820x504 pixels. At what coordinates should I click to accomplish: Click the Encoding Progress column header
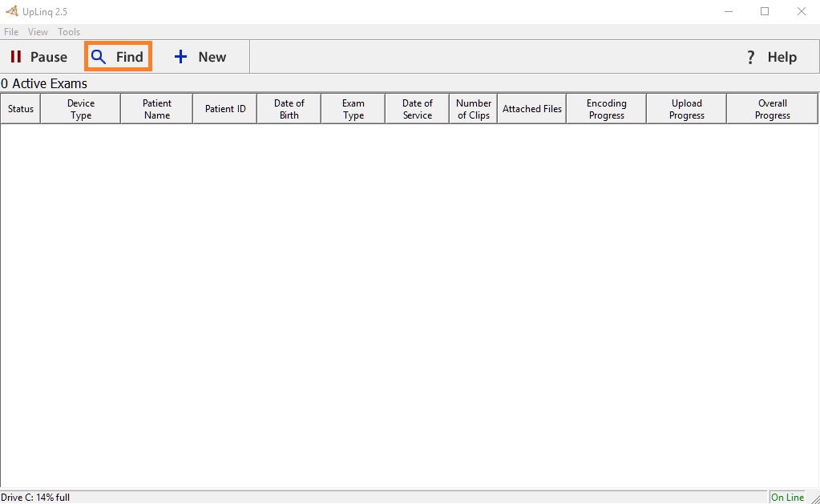click(607, 109)
